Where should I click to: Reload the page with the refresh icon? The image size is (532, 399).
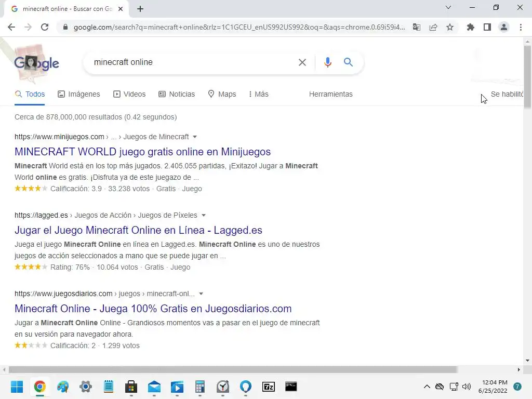(45, 27)
